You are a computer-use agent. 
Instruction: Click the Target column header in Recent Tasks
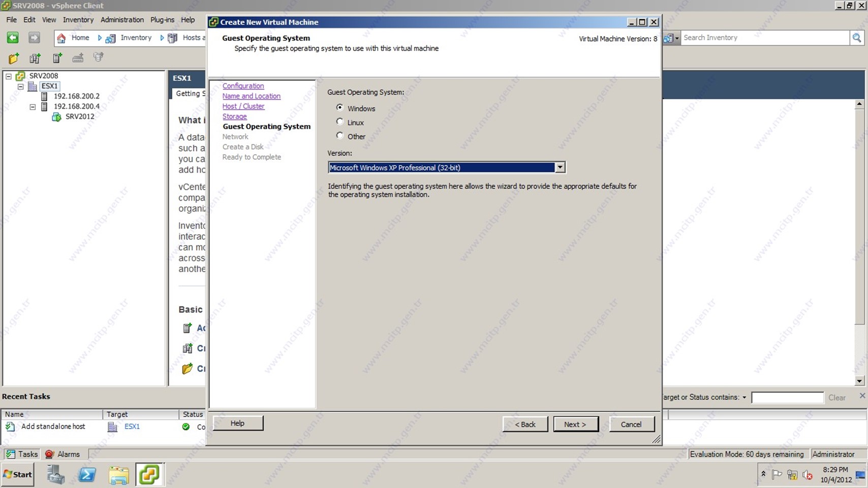point(141,414)
